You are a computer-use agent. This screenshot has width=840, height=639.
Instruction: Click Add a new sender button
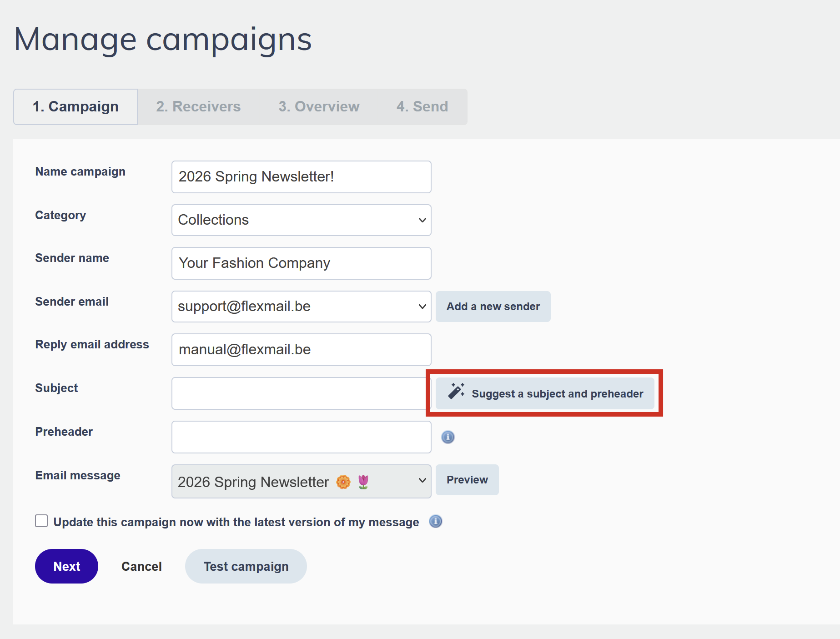point(493,307)
